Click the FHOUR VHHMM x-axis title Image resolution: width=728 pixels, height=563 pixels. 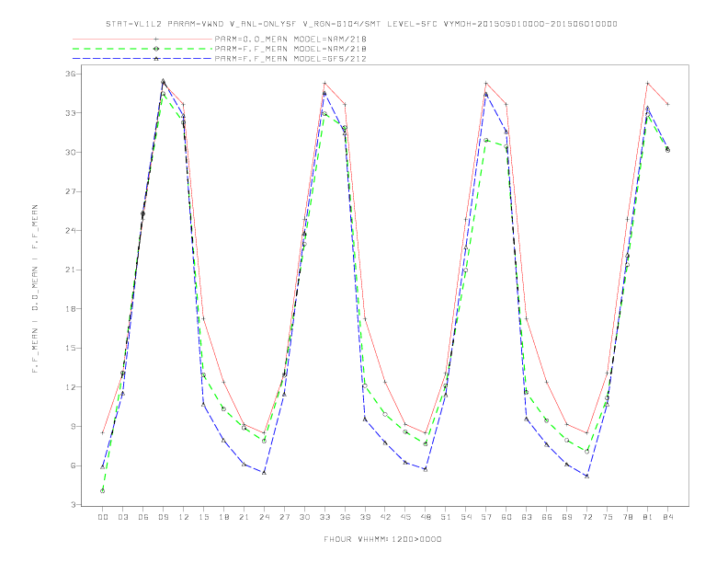point(382,539)
